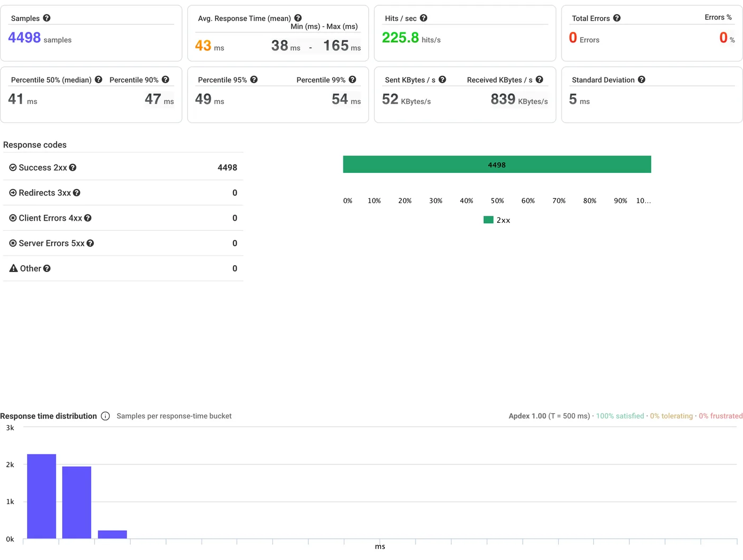Click the Received KBytes / s help icon
743x560 pixels.
click(539, 80)
